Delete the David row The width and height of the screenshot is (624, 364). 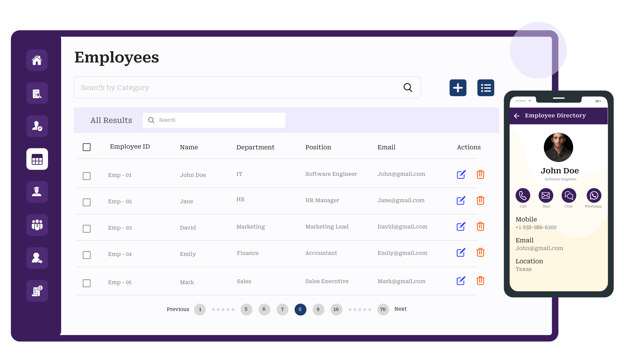point(480,226)
